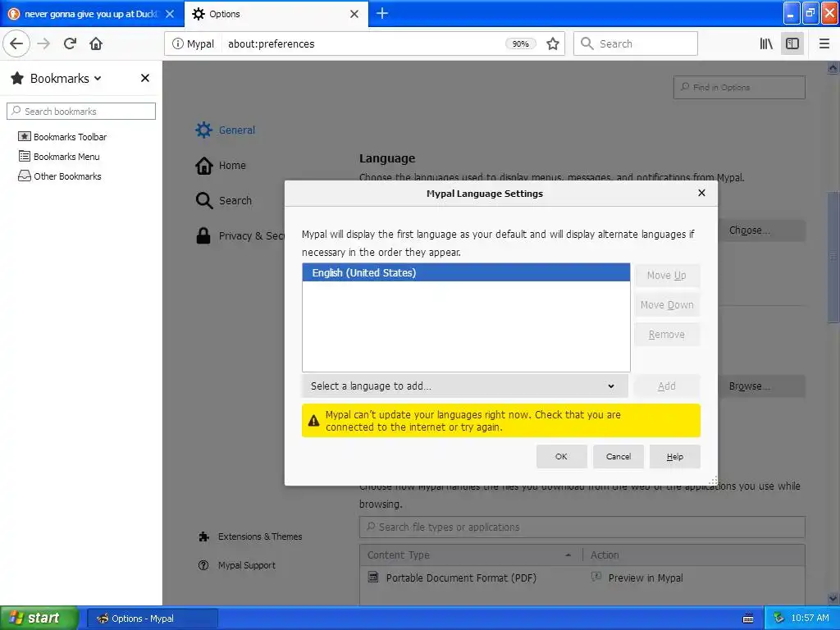Click the 90% zoom indicator
Viewport: 840px width, 630px height.
[x=520, y=43]
